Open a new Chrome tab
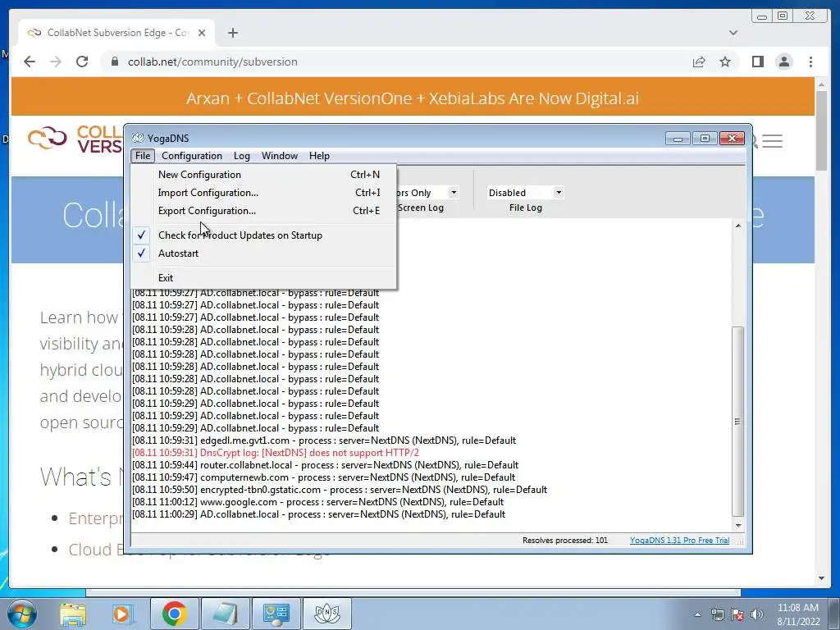 pos(232,33)
